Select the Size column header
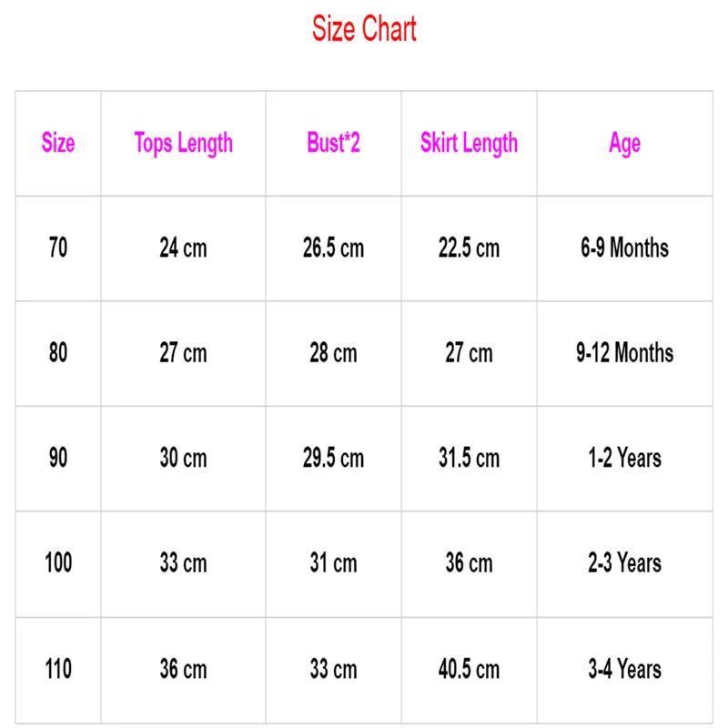 (x=58, y=143)
